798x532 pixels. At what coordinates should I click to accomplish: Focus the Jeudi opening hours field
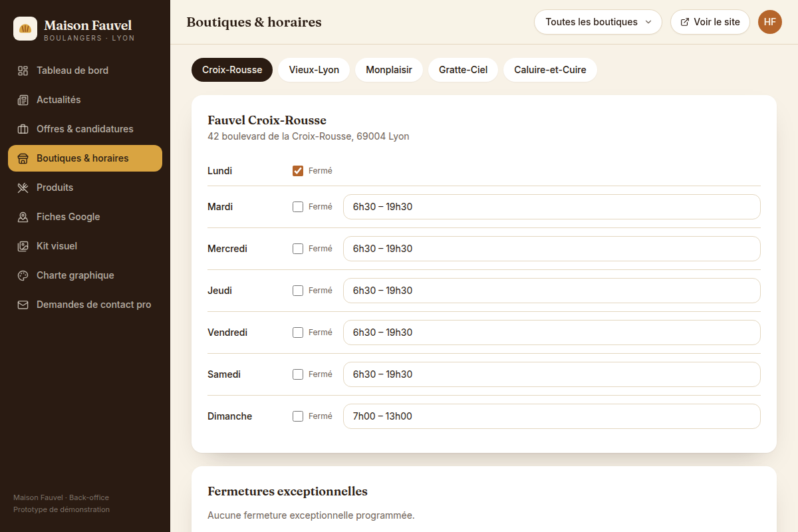pos(552,291)
